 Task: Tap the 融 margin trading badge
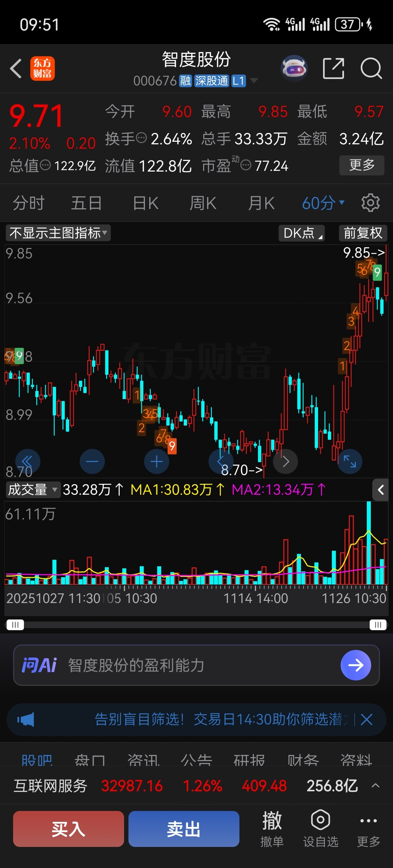point(186,81)
